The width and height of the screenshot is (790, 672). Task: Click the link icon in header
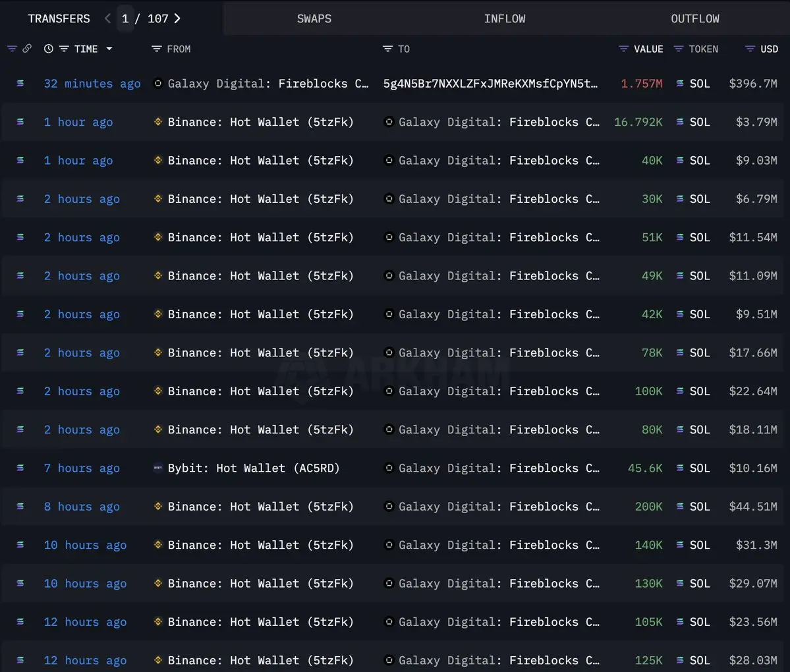27,48
